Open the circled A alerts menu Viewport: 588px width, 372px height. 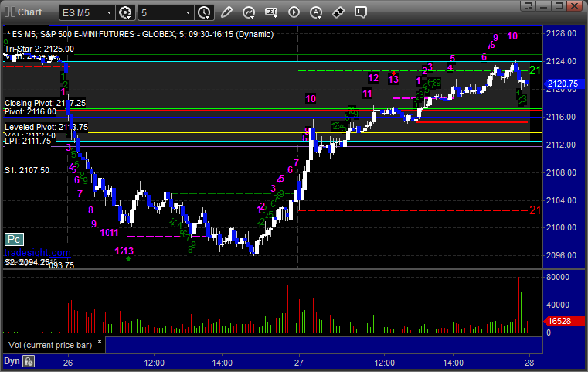click(316, 12)
